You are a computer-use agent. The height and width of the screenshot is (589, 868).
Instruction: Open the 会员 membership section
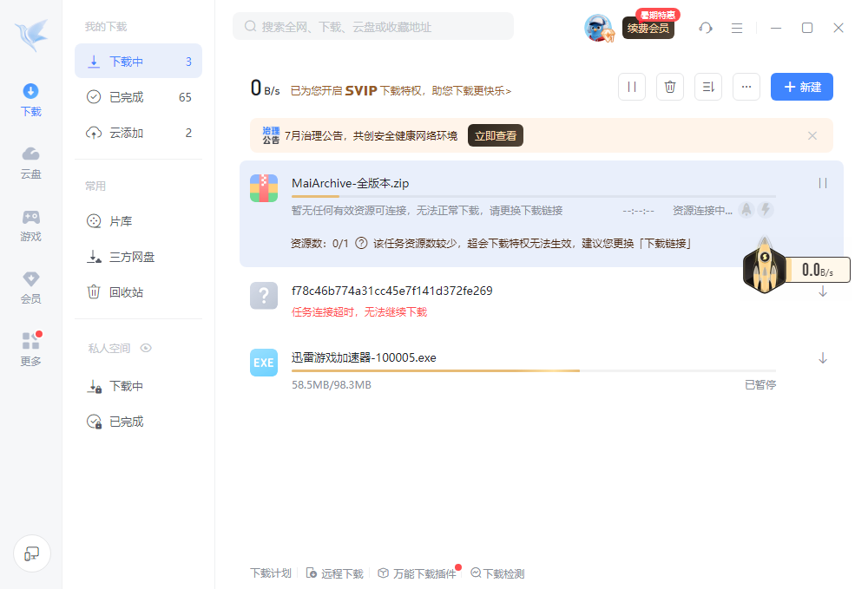(x=31, y=288)
